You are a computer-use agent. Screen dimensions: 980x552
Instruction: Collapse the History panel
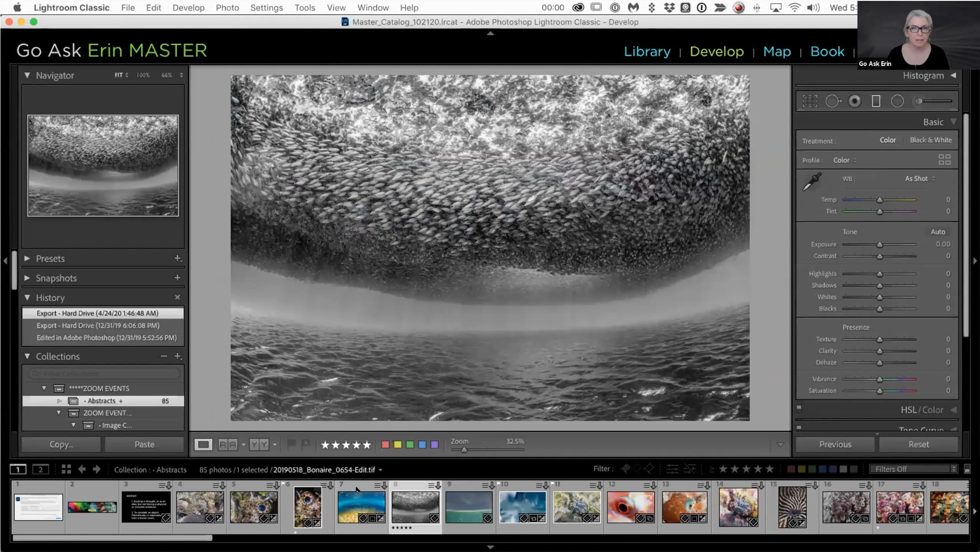pos(27,297)
